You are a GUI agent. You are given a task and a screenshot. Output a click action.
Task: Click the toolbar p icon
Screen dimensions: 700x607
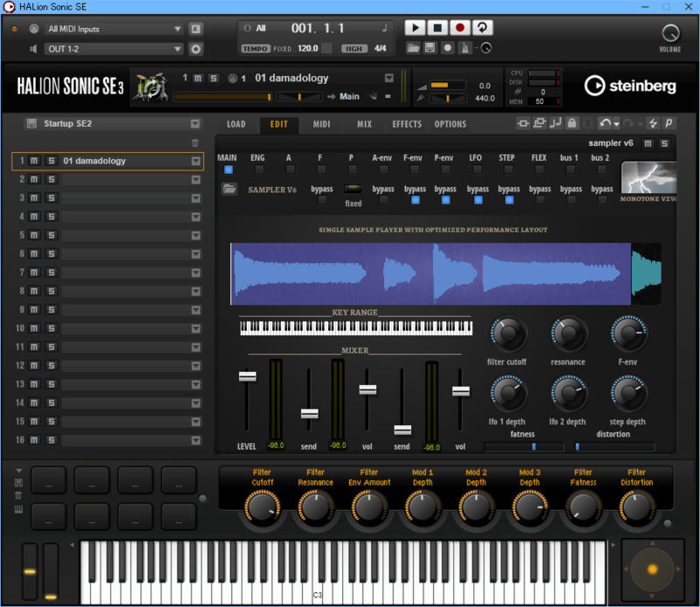668,123
